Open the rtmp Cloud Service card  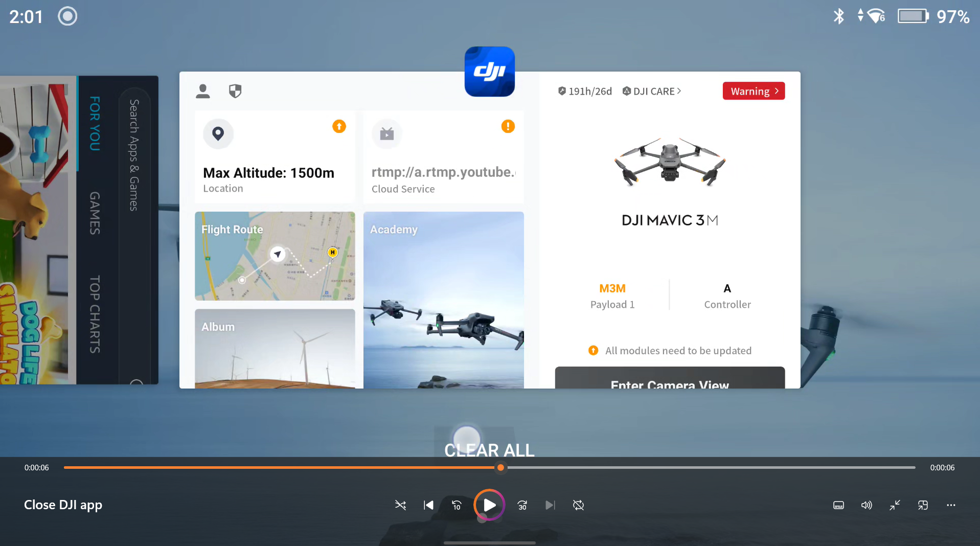click(x=444, y=157)
